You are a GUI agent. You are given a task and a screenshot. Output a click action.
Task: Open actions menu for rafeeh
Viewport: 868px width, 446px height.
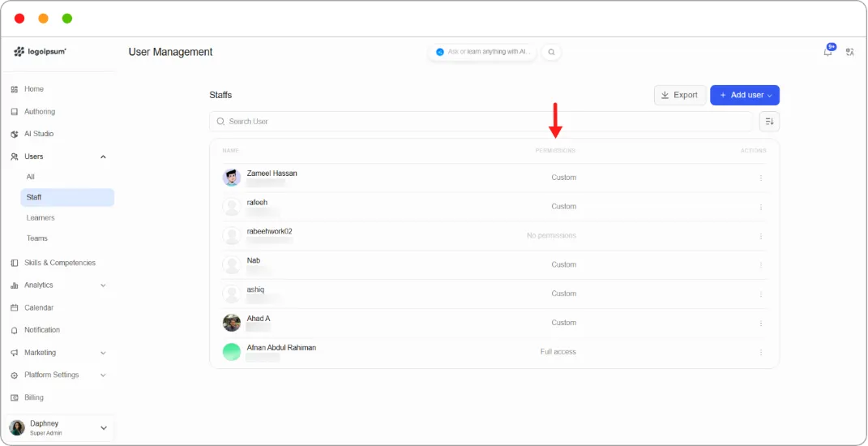click(x=761, y=207)
